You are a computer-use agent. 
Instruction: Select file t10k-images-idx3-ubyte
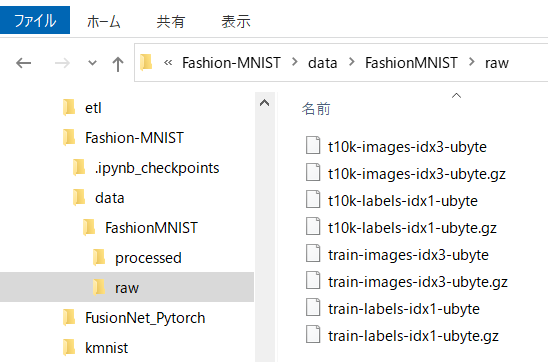(407, 147)
